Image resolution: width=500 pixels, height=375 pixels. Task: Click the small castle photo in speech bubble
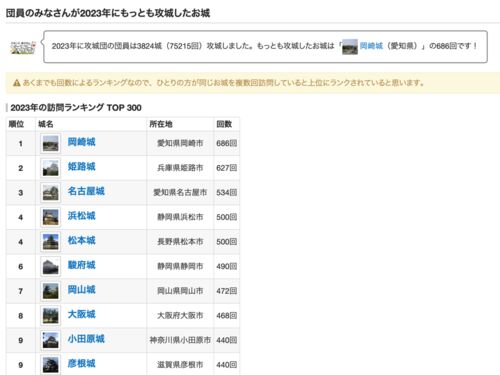pos(350,47)
